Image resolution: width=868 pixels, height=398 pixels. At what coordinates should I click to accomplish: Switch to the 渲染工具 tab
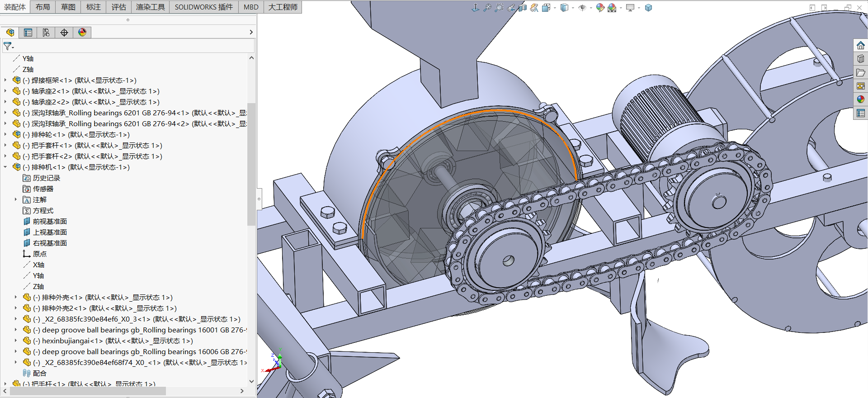tap(151, 7)
